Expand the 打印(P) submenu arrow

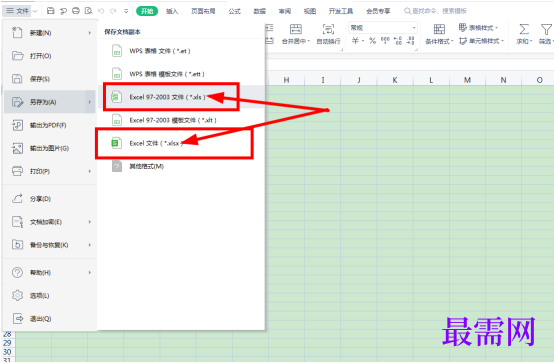pos(90,171)
